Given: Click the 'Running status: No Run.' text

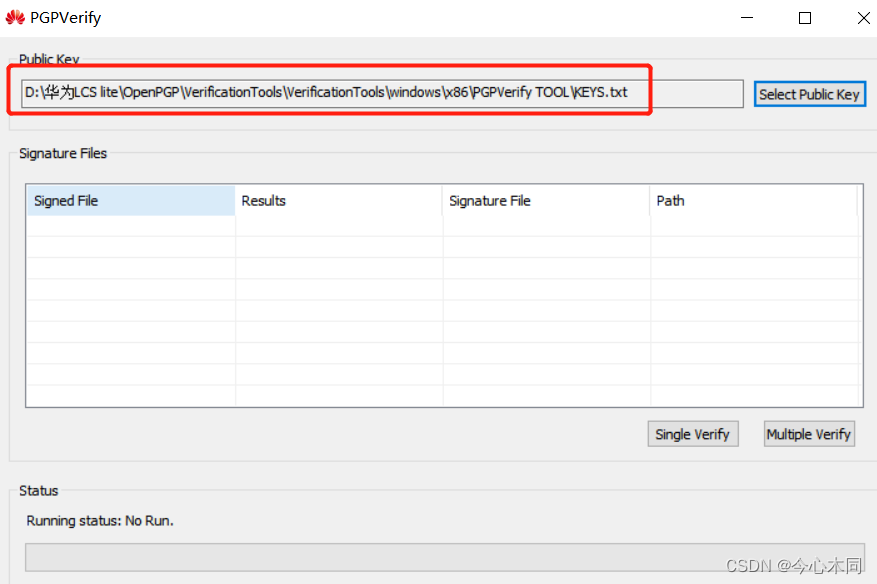Looking at the screenshot, I should click(x=100, y=521).
